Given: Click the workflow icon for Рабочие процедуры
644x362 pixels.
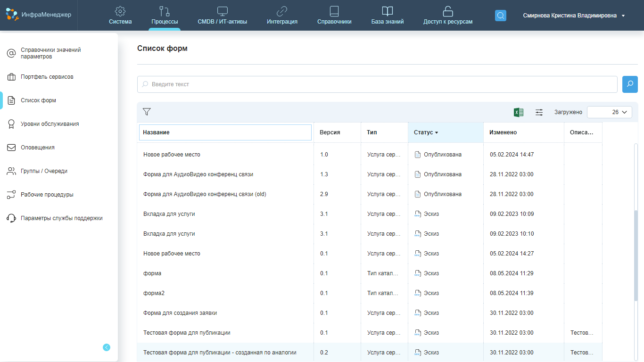Looking at the screenshot, I should click(11, 195).
